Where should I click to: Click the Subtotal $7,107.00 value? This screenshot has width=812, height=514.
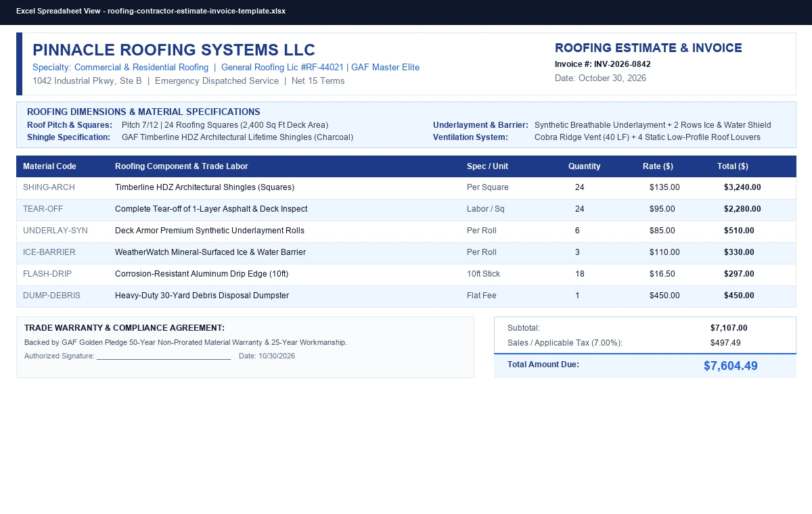[x=729, y=328]
